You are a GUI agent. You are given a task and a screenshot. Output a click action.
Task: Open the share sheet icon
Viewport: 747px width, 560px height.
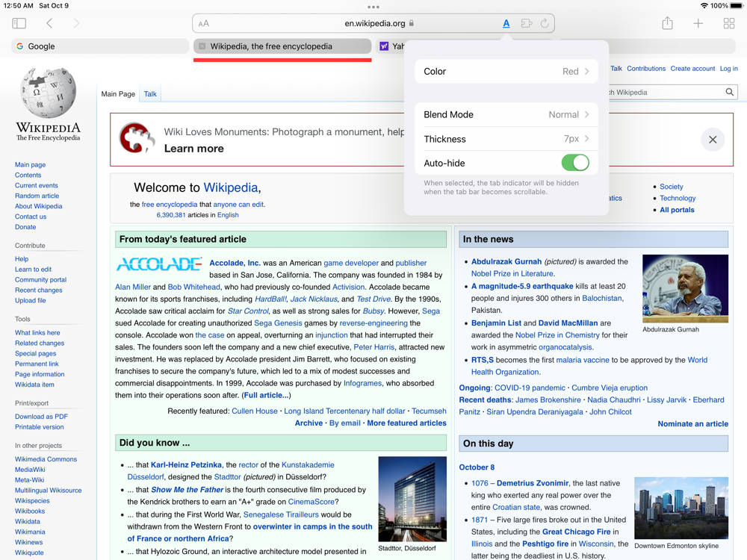click(667, 23)
